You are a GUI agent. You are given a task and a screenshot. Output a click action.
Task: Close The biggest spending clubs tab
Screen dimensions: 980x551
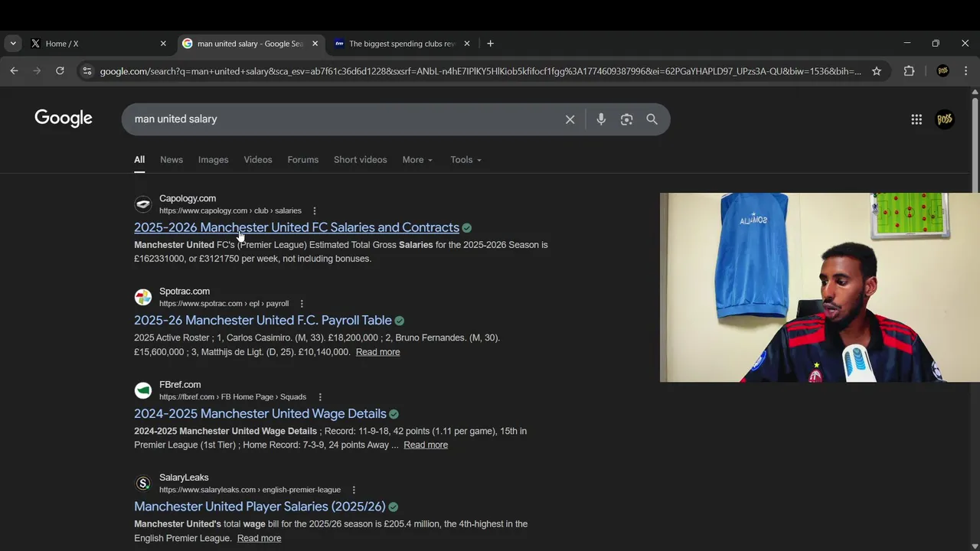click(x=467, y=44)
